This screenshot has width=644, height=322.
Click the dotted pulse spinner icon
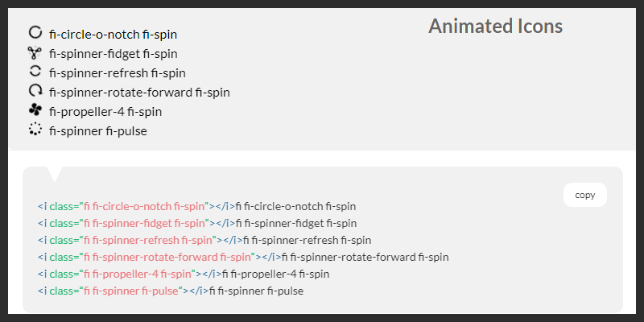(x=35, y=130)
